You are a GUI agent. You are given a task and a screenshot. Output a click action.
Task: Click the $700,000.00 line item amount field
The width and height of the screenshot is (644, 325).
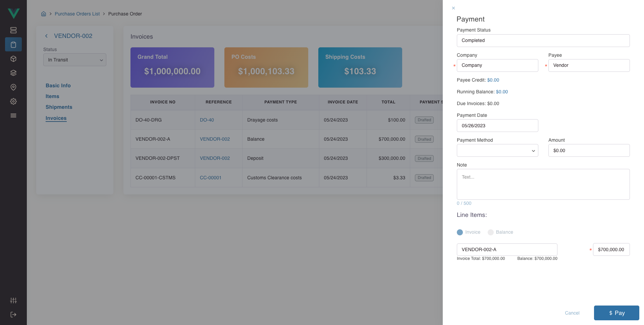point(611,249)
